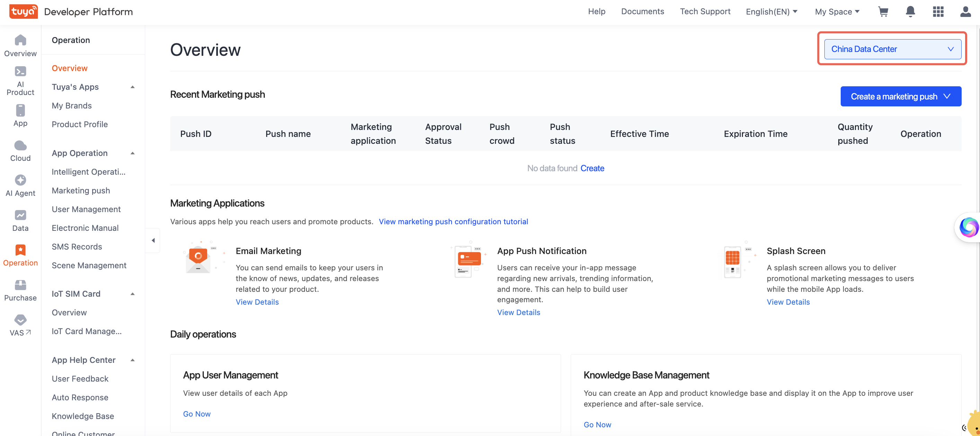Click the Quantity pushed column header
980x436 pixels.
point(855,133)
